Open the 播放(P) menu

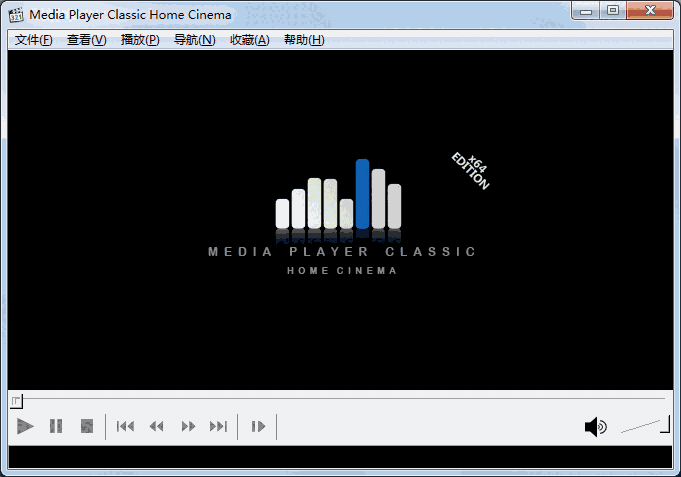(x=140, y=40)
